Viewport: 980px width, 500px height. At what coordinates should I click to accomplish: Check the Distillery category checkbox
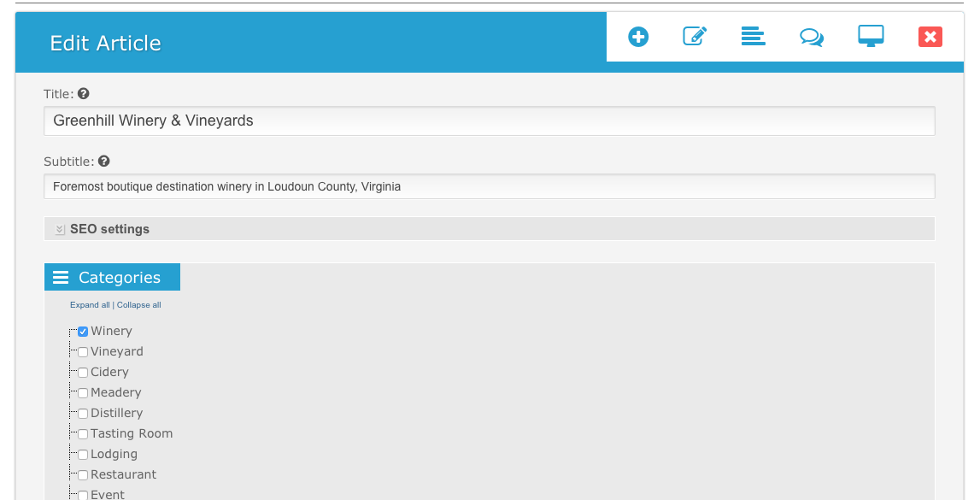(83, 414)
